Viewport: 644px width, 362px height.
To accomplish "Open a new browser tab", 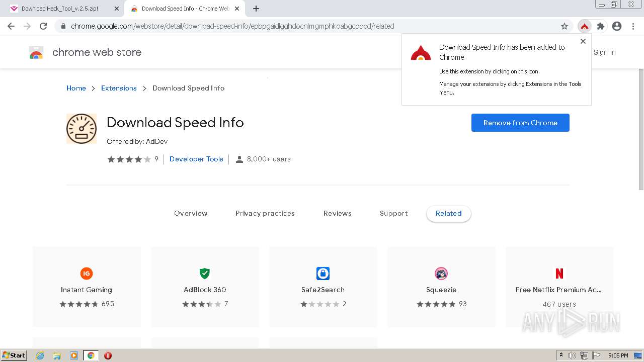I will pyautogui.click(x=256, y=9).
